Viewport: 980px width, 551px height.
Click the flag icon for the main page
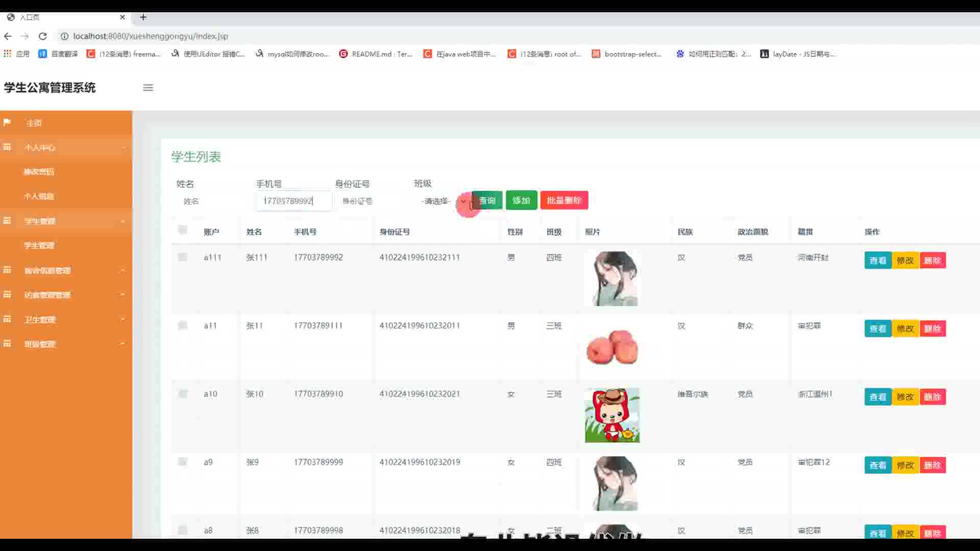pyautogui.click(x=7, y=122)
